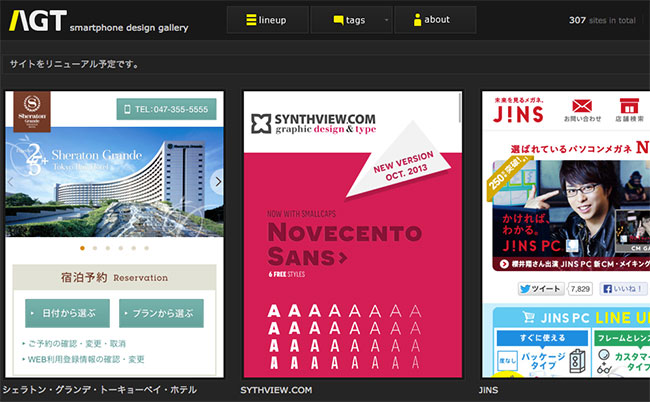
Task: Click the NOW WITH SMALLCAPS text
Action: pyautogui.click(x=301, y=214)
